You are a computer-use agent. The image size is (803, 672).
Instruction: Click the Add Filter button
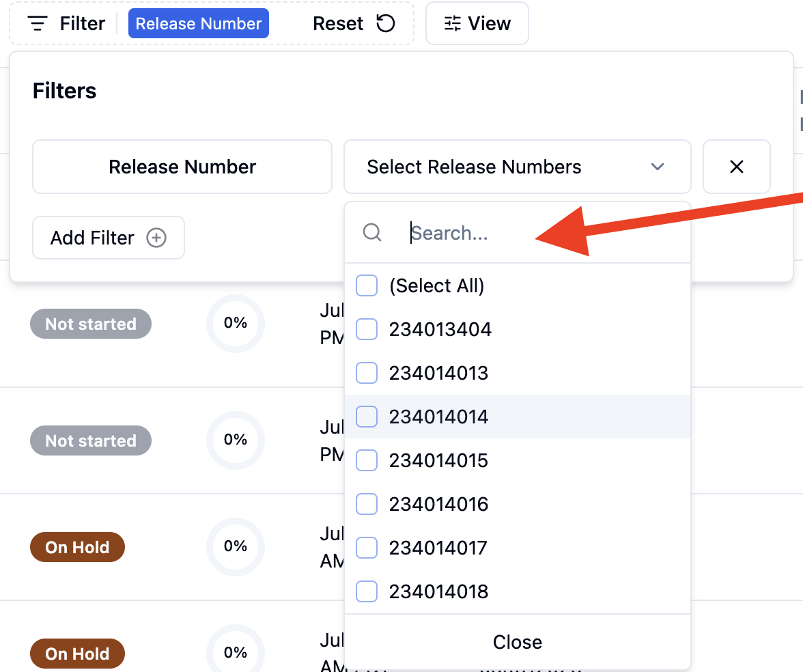pyautogui.click(x=109, y=238)
